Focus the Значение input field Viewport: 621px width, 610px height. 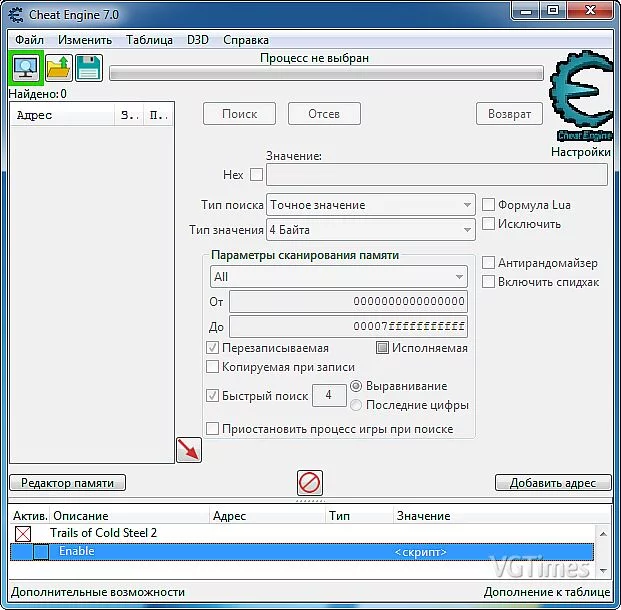[437, 175]
